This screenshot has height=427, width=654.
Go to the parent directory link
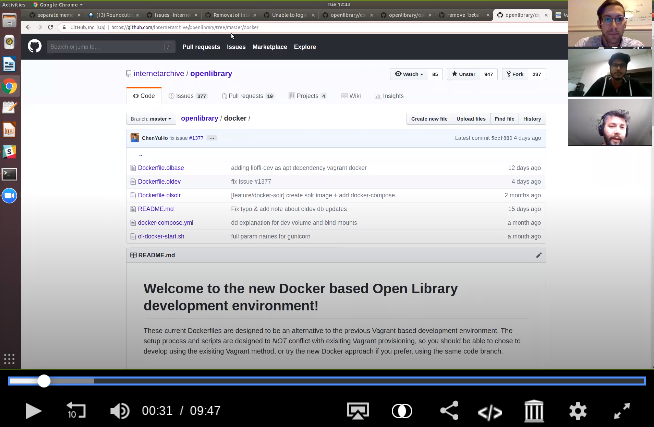coord(141,155)
